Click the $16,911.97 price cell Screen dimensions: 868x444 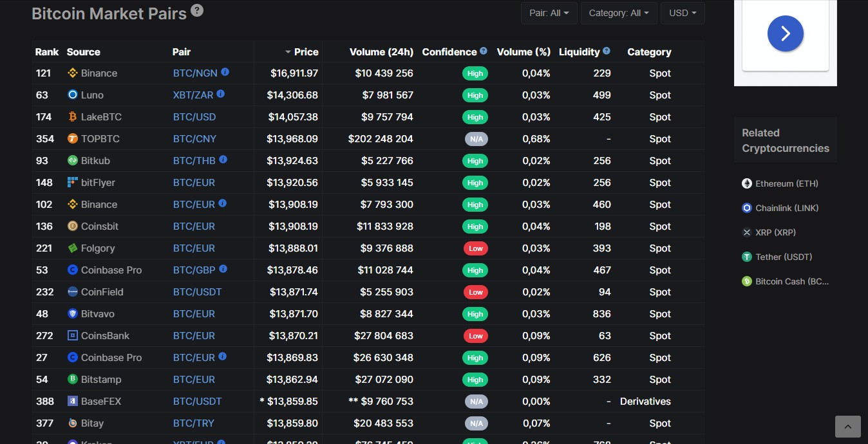tap(294, 73)
